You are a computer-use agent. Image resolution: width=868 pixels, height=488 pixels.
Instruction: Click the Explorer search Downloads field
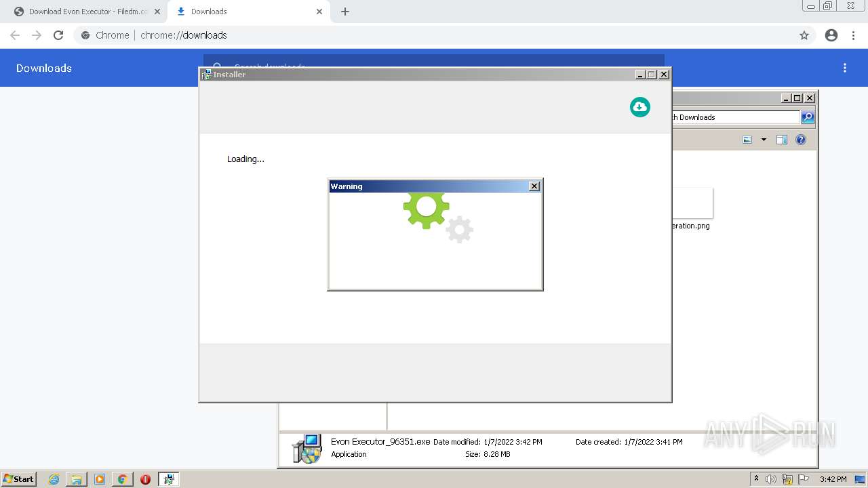point(735,117)
